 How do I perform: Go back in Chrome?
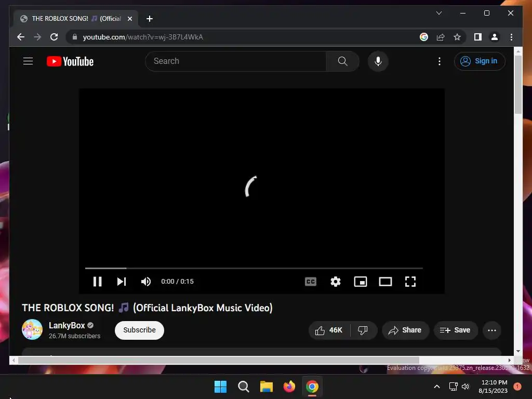pos(21,37)
